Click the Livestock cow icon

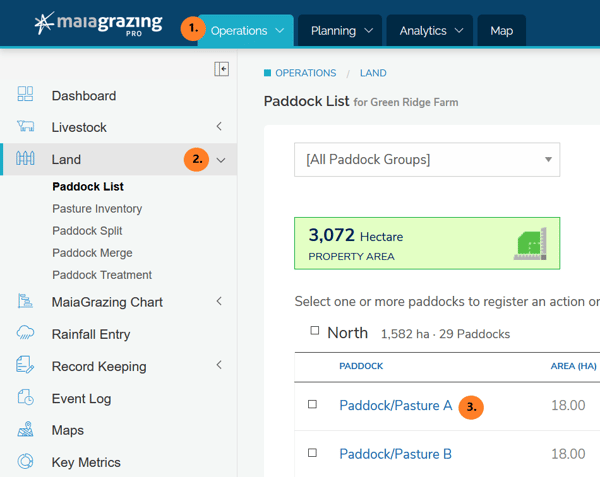tap(26, 127)
